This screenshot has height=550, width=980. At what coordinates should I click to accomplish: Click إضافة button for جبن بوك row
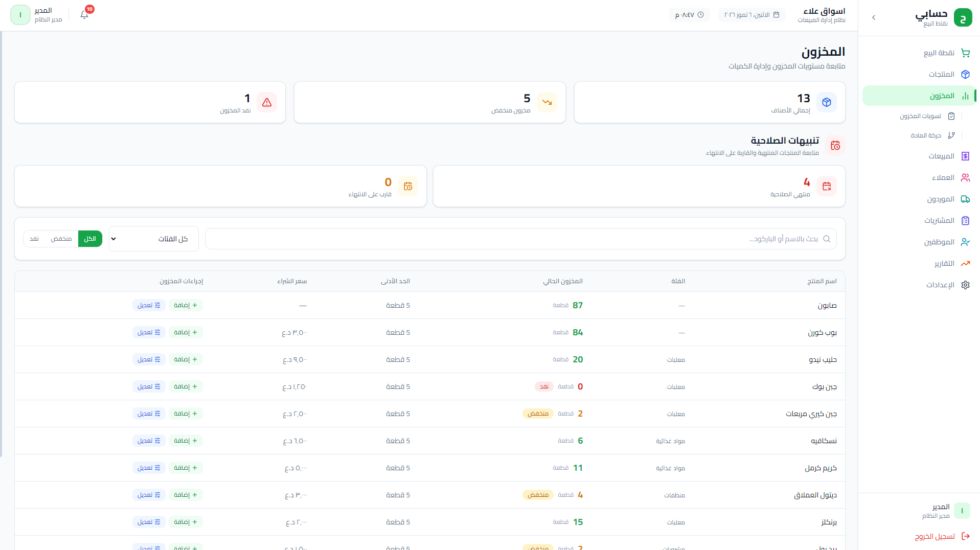(186, 386)
